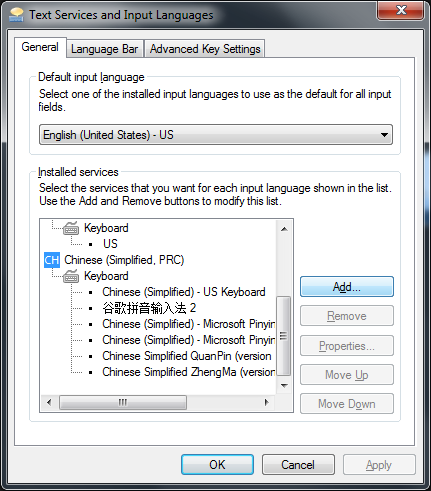
Task: Select the Keyboard node under Chinese (Simplified, PRC)
Action: (106, 276)
